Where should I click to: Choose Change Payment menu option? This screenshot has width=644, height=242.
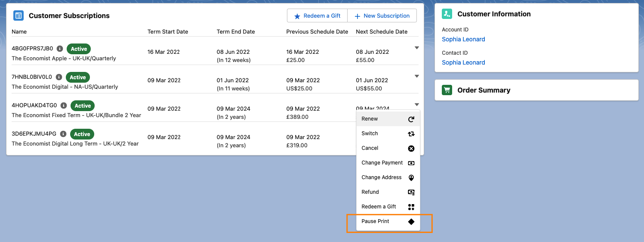pos(388,163)
